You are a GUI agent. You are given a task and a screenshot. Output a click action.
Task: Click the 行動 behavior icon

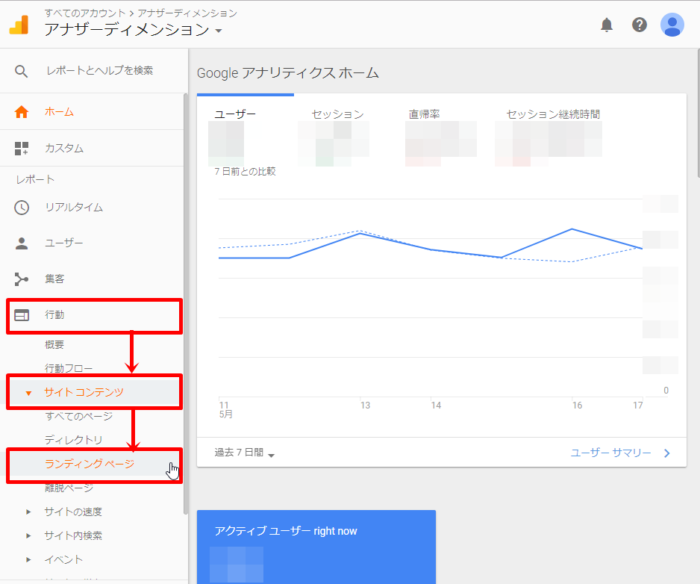pos(21,315)
